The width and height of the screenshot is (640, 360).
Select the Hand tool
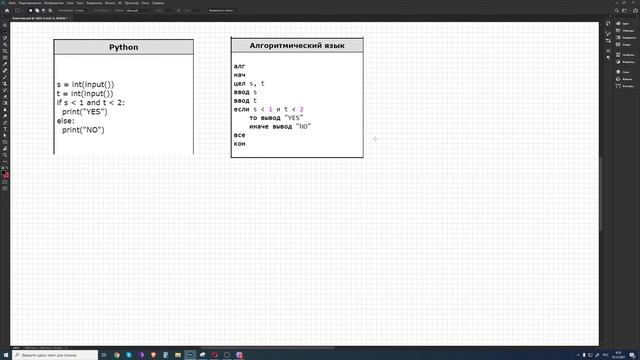(5, 149)
